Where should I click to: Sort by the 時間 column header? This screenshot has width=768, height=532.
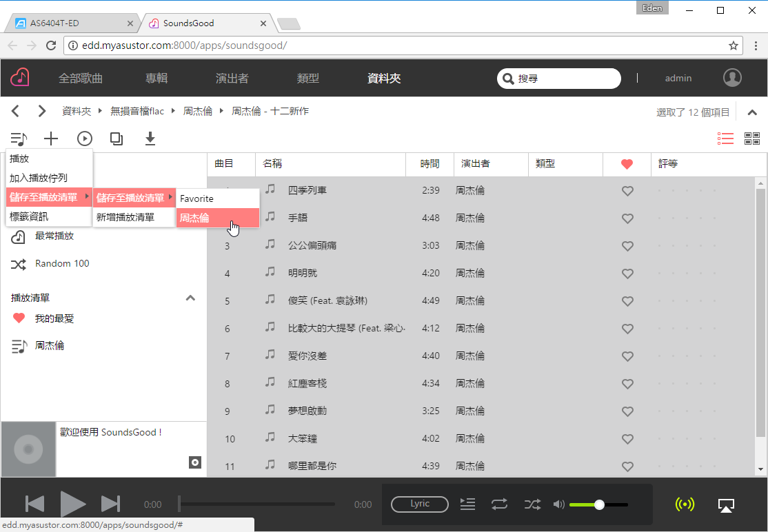(430, 164)
